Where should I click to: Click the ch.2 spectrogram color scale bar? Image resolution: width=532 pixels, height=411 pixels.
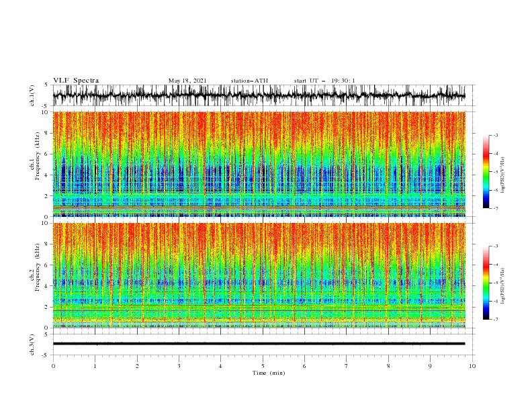click(486, 283)
